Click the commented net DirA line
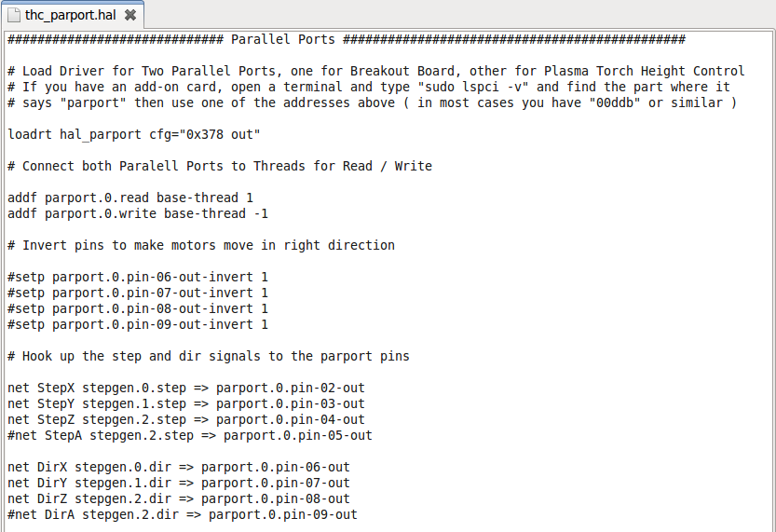Viewport: 776px width, 532px height. [183, 514]
